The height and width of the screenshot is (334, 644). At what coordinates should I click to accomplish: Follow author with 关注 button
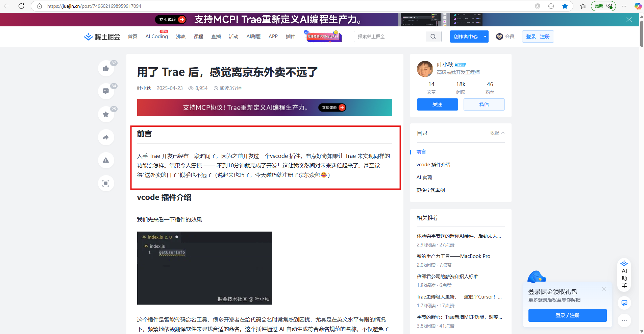(x=437, y=104)
